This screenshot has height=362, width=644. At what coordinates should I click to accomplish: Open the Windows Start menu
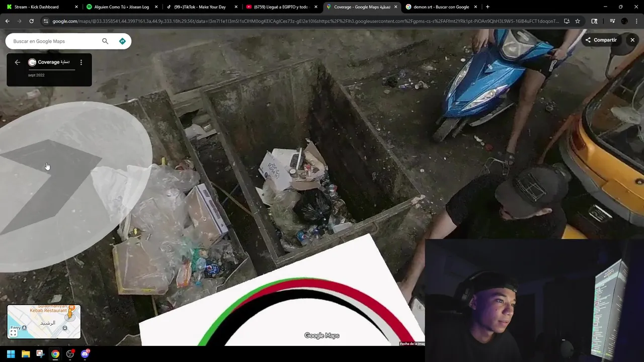[x=11, y=354]
